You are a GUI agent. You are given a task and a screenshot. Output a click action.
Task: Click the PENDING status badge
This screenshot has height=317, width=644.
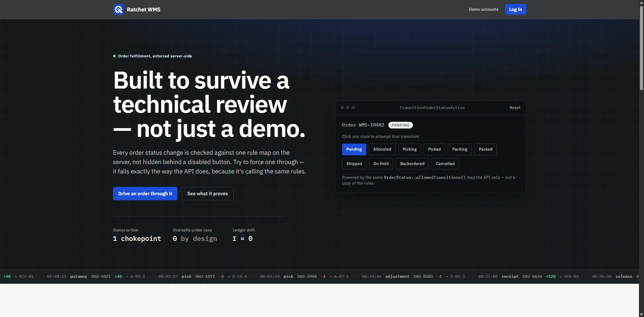[400, 125]
